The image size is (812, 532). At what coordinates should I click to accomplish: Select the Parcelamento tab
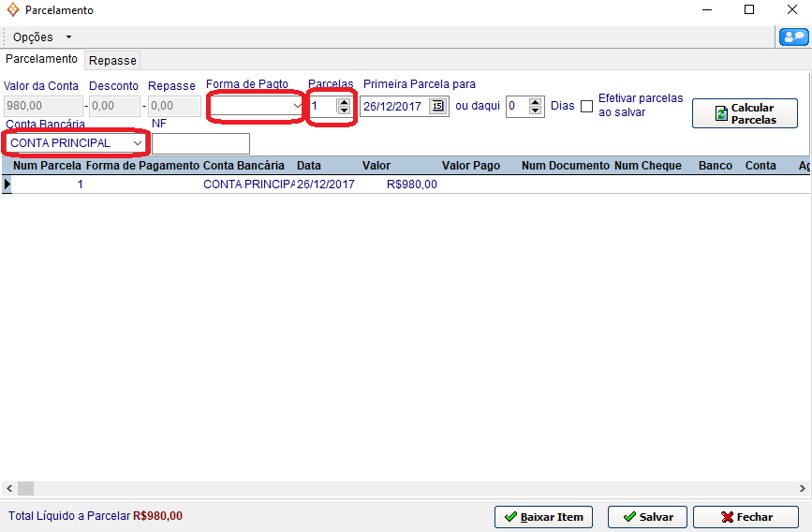coord(41,59)
